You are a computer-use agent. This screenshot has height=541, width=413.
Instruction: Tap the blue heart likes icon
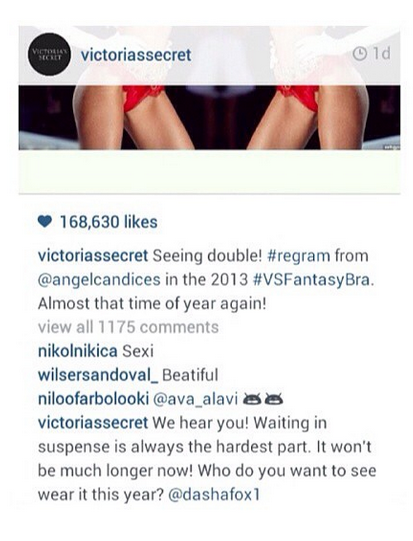(x=45, y=222)
